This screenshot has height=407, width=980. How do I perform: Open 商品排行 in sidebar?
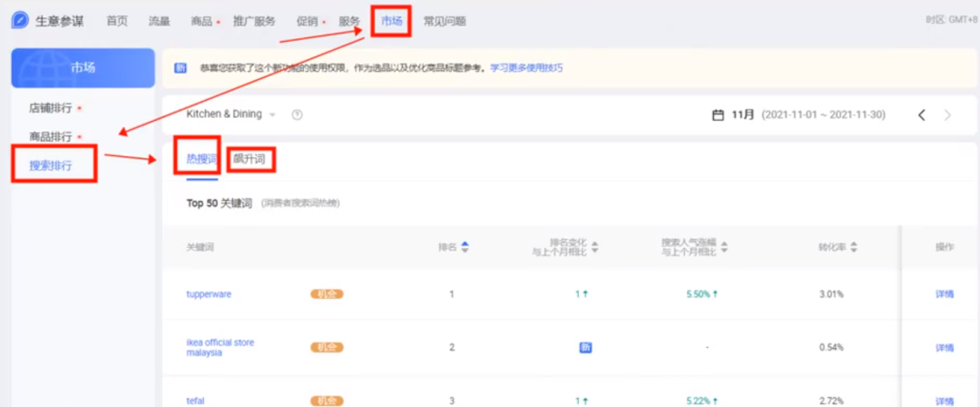(51, 136)
